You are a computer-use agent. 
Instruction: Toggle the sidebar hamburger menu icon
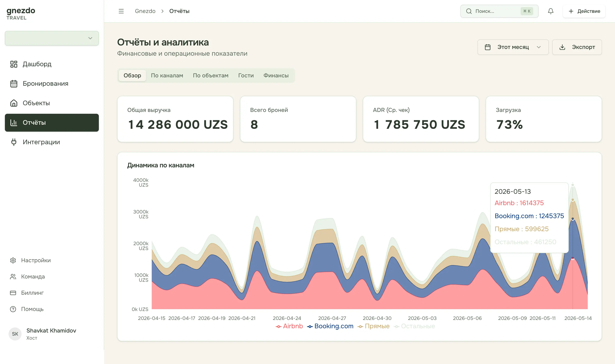pyautogui.click(x=121, y=11)
